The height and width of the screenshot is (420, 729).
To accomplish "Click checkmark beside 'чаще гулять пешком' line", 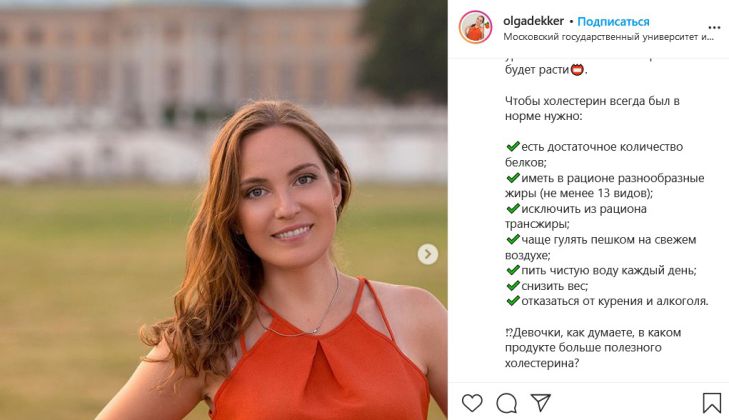I will pyautogui.click(x=513, y=240).
